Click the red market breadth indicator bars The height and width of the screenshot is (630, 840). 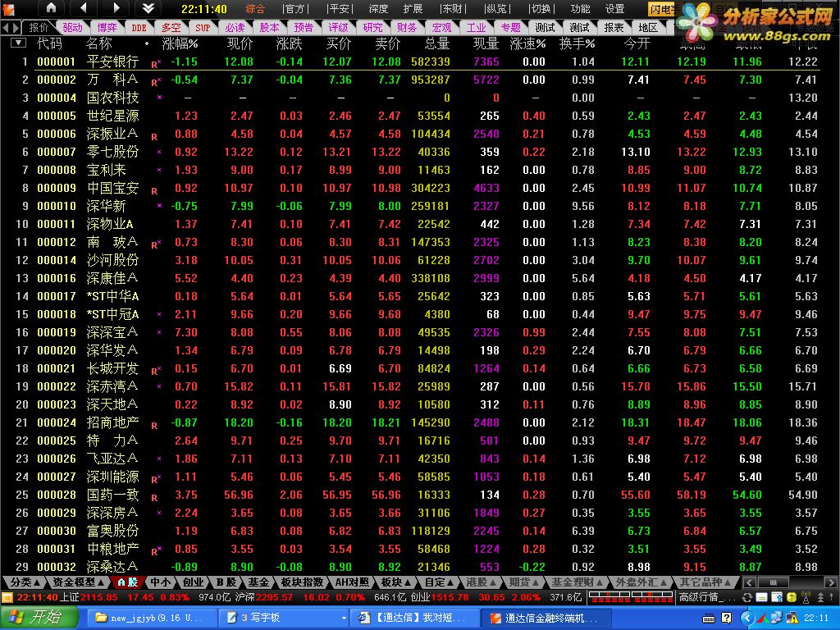tap(631, 597)
